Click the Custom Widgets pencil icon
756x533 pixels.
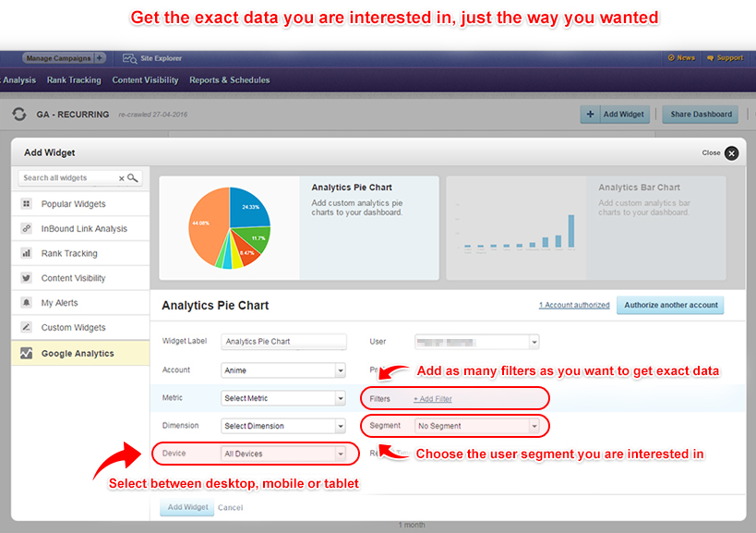tap(27, 327)
